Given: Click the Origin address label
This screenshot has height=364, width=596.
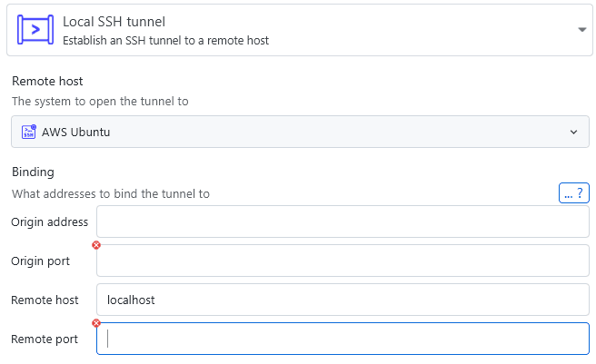Looking at the screenshot, I should click(50, 221).
